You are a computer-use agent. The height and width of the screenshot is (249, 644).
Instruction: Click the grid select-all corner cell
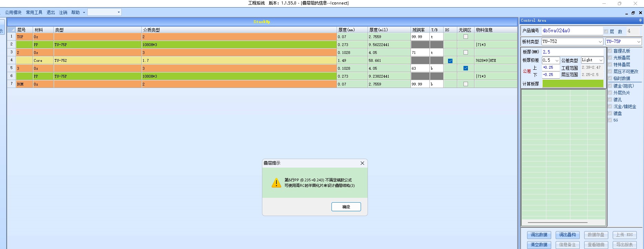[11, 30]
